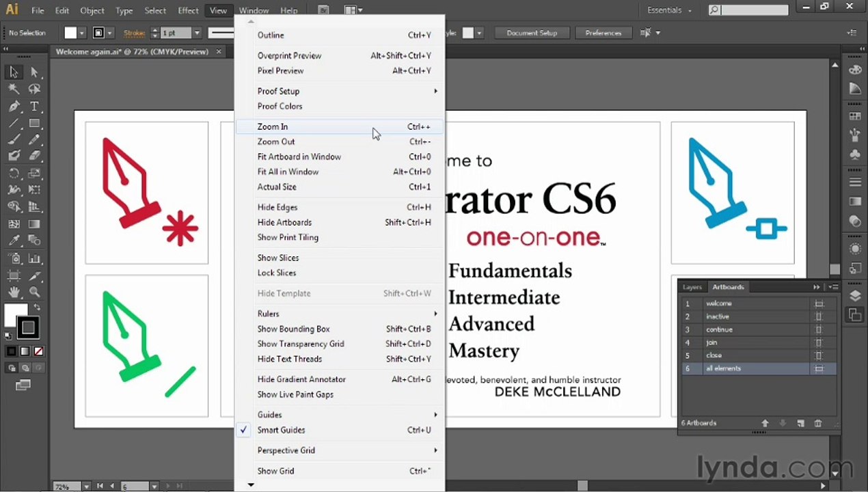Image resolution: width=868 pixels, height=492 pixels.
Task: Select the Pencil tool
Action: click(x=34, y=139)
